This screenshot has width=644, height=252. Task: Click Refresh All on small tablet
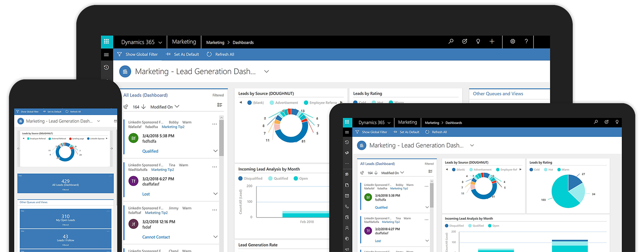pyautogui.click(x=436, y=132)
